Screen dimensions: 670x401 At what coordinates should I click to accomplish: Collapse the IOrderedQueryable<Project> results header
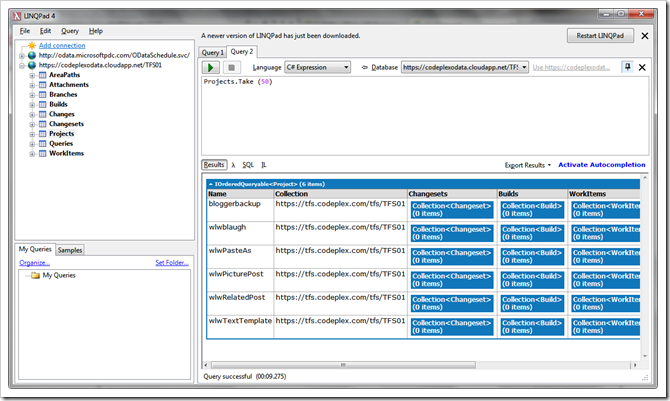pyautogui.click(x=211, y=184)
